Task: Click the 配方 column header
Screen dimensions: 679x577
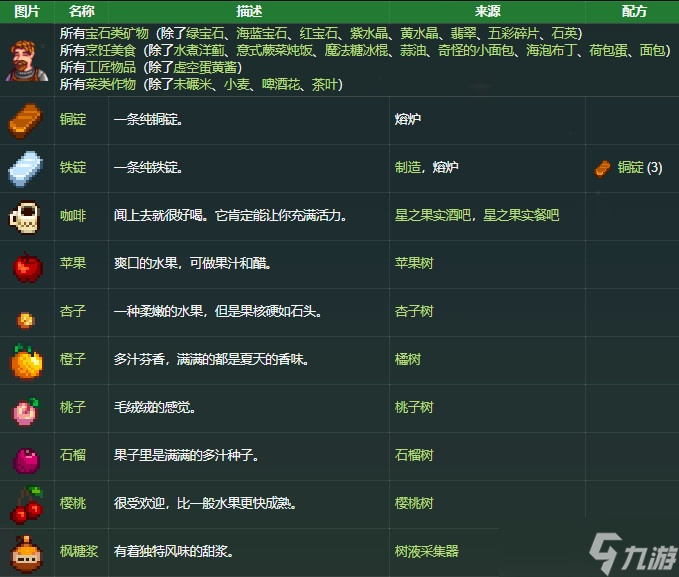Action: pyautogui.click(x=634, y=11)
